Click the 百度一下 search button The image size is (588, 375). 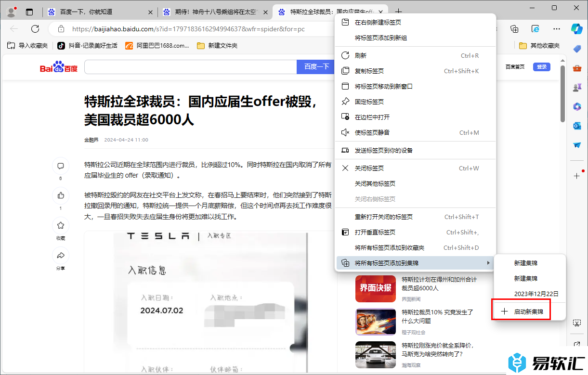[x=316, y=67]
